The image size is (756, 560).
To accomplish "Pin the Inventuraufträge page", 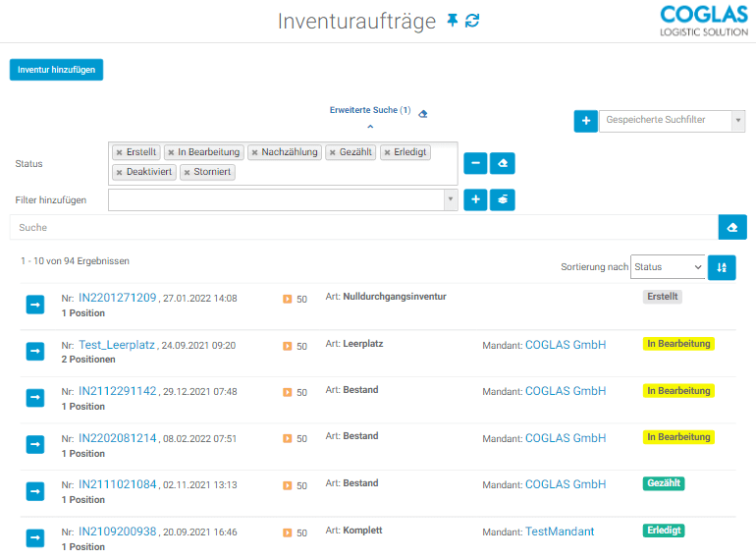I will pyautogui.click(x=453, y=21).
